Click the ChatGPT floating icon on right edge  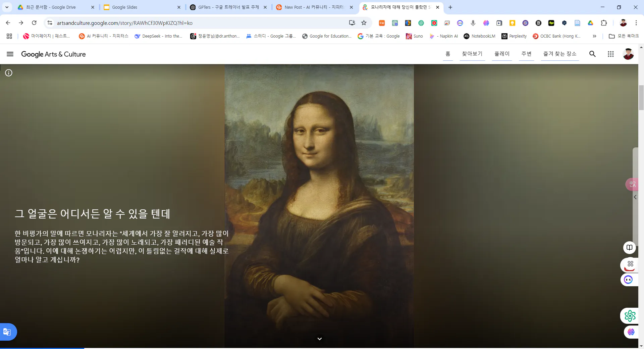coord(630,316)
